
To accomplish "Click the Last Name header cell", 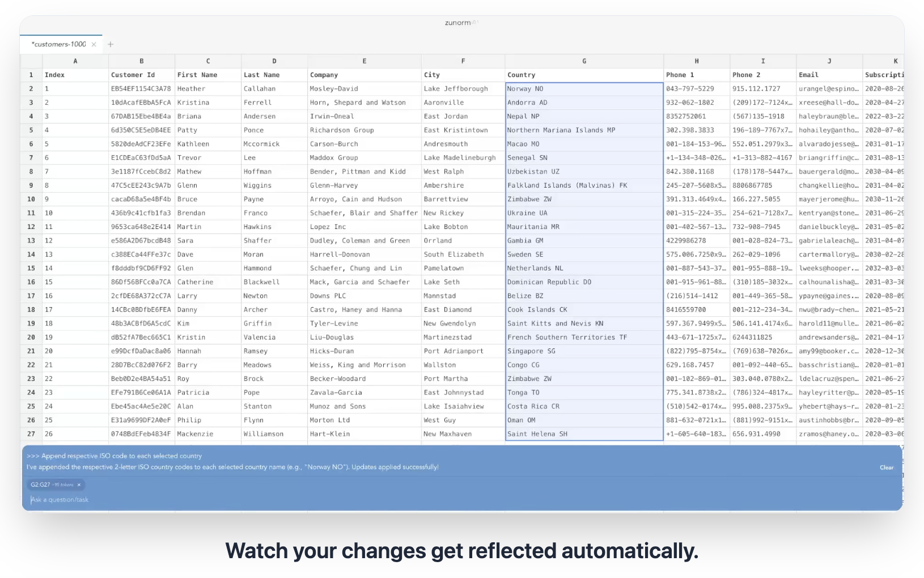I will (x=274, y=75).
